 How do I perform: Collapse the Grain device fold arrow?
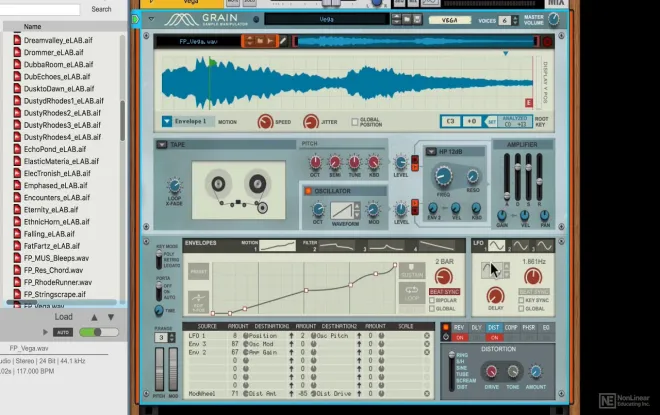[x=151, y=19]
